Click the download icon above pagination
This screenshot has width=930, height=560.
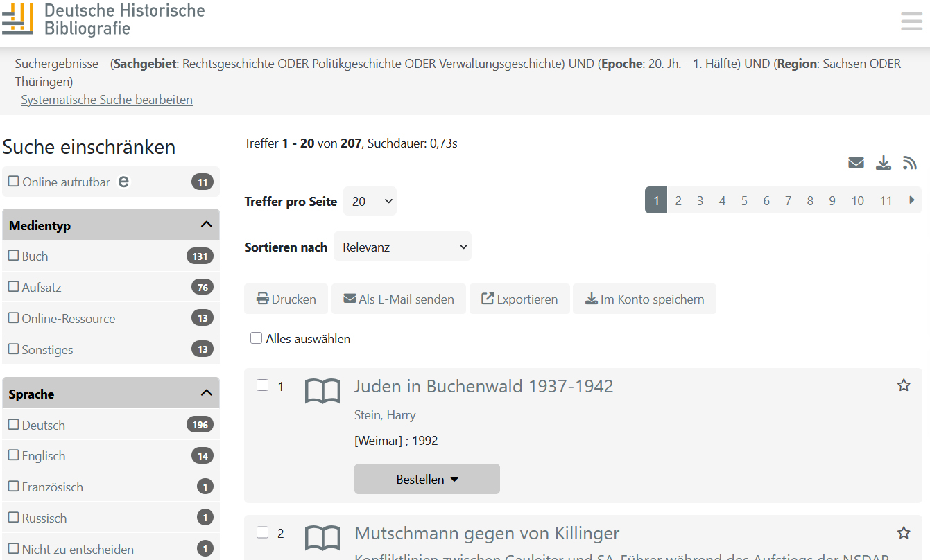click(x=883, y=163)
